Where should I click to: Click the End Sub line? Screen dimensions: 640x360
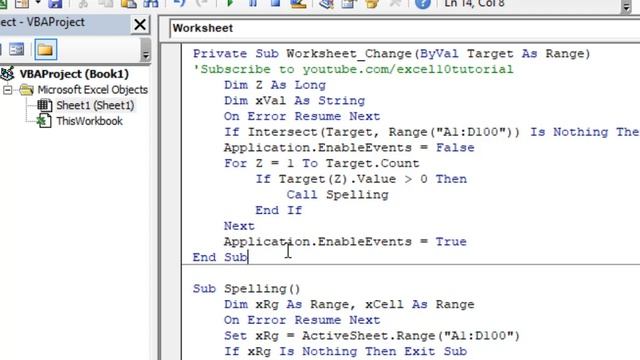(x=220, y=258)
